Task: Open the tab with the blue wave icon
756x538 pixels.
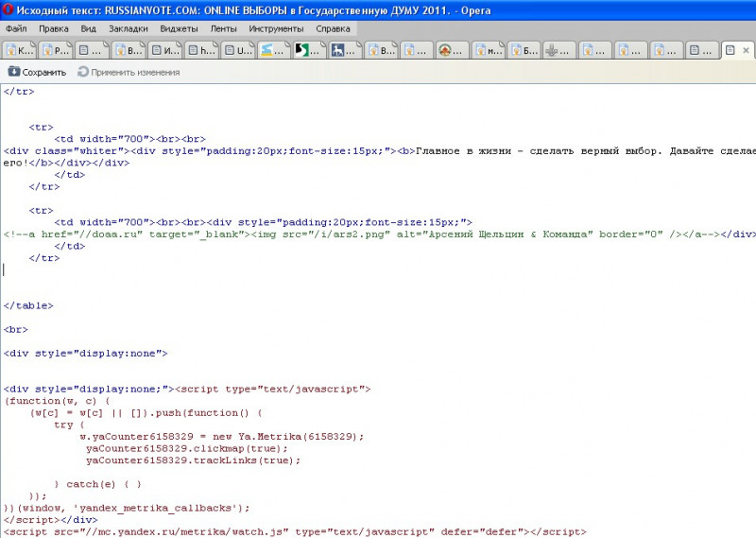Action: click(274, 50)
